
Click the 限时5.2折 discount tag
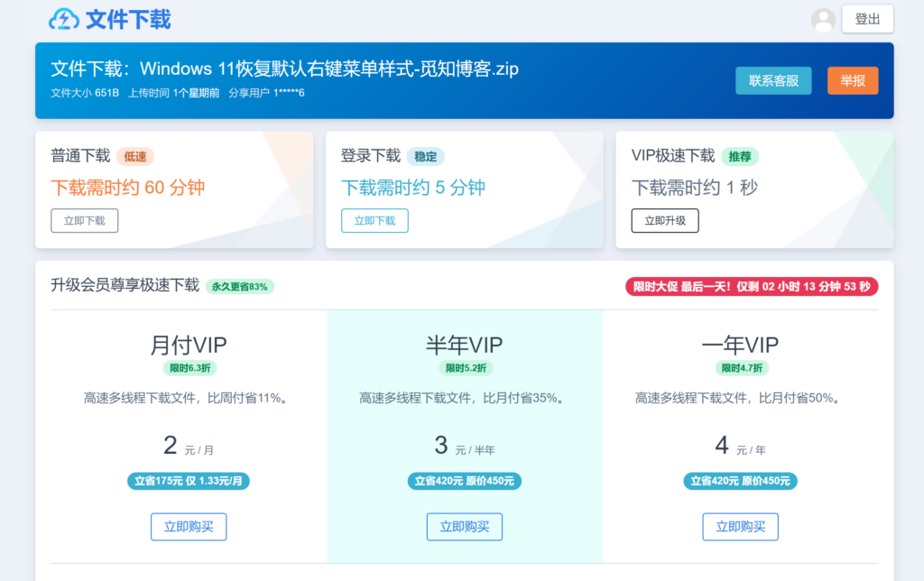[x=466, y=368]
